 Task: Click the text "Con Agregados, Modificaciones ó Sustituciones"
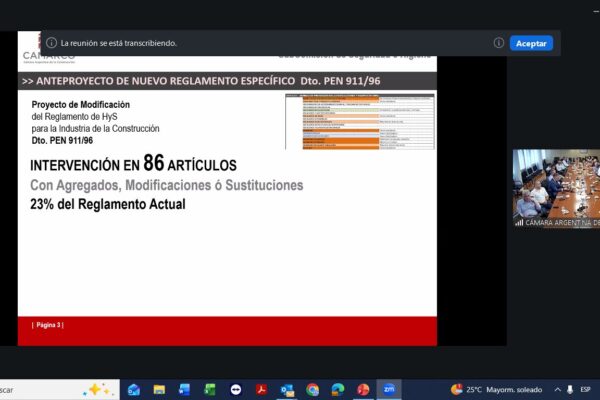166,185
